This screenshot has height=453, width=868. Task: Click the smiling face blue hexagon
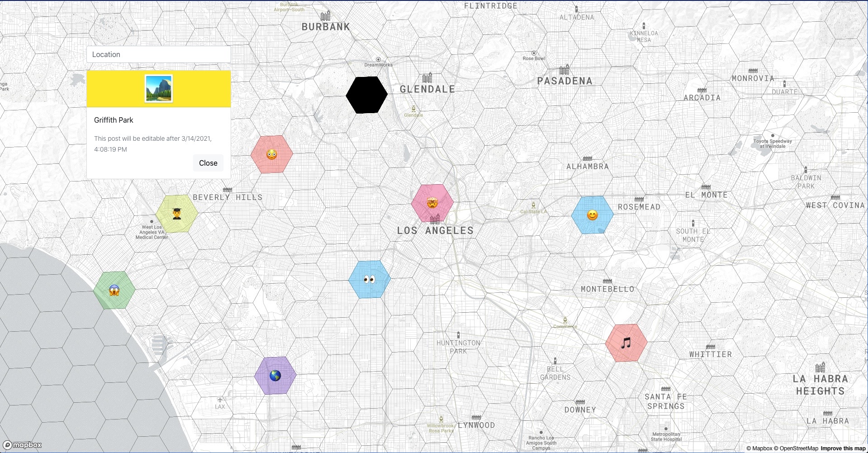(593, 215)
